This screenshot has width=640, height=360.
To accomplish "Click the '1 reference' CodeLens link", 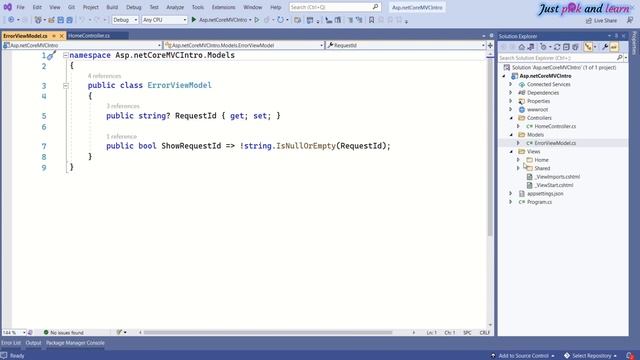I will pos(122,136).
